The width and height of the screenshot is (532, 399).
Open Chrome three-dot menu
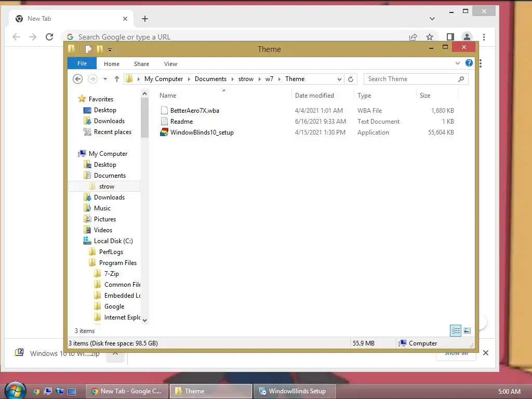484,37
